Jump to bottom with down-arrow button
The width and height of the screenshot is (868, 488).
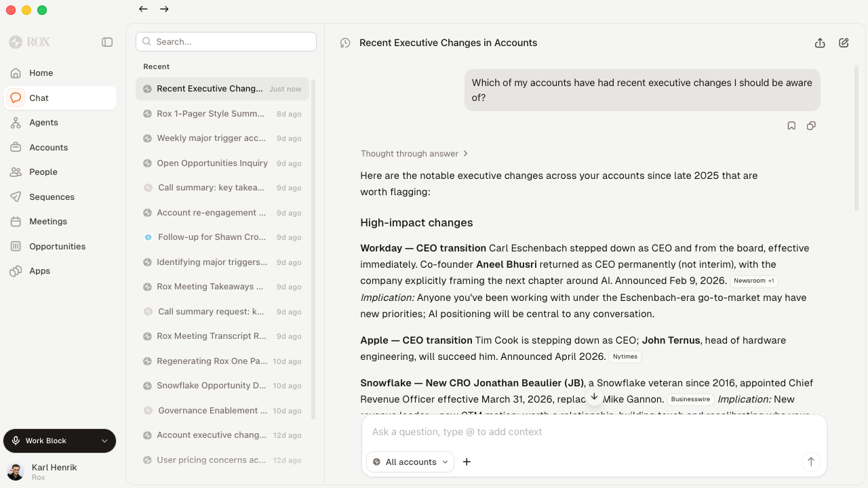(x=594, y=397)
